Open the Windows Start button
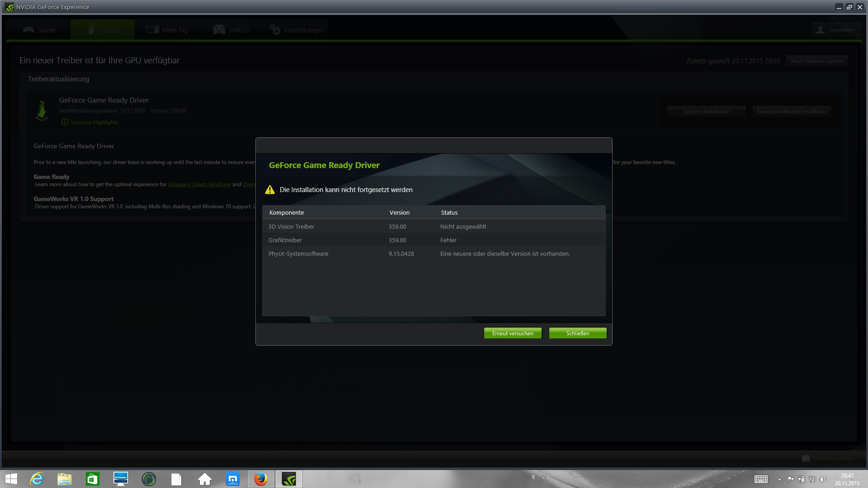This screenshot has width=868, height=488. tap(11, 479)
